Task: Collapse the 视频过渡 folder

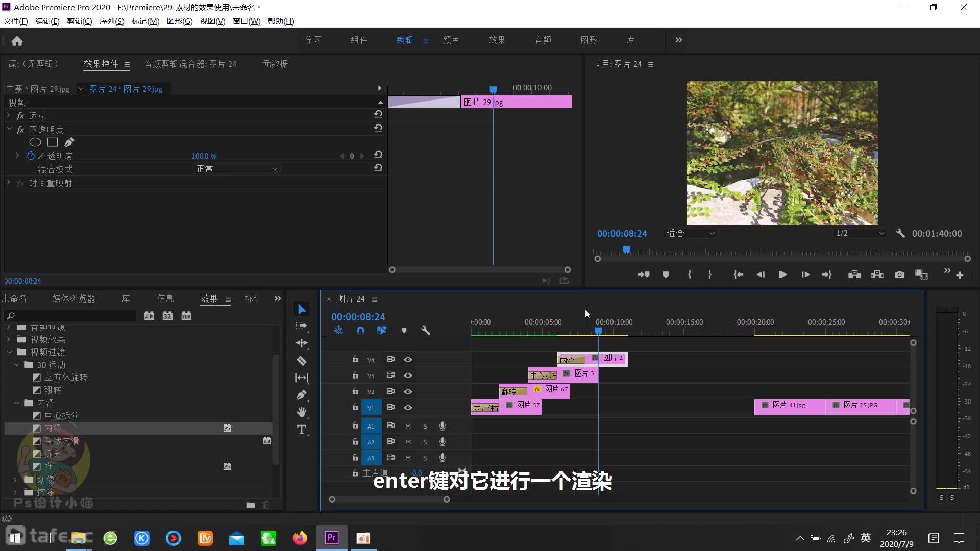Action: click(x=9, y=352)
